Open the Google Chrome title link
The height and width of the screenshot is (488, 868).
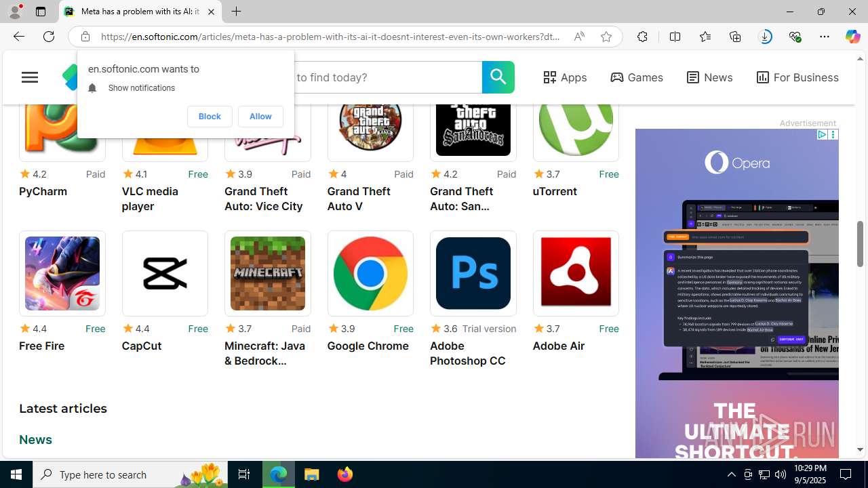click(368, 346)
